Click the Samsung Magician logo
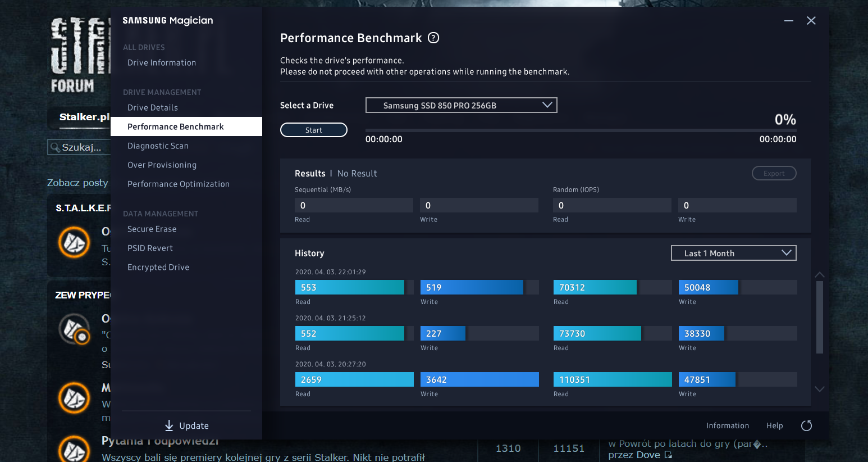 pyautogui.click(x=168, y=20)
